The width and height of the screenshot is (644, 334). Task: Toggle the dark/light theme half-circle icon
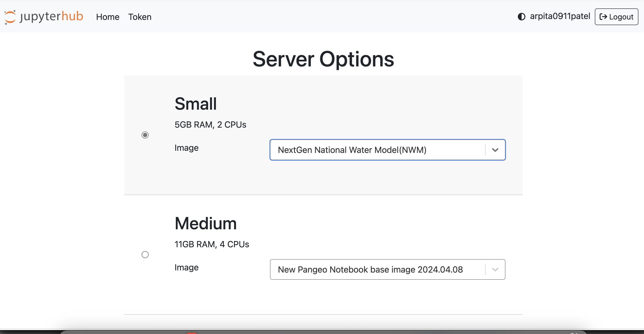coord(521,16)
